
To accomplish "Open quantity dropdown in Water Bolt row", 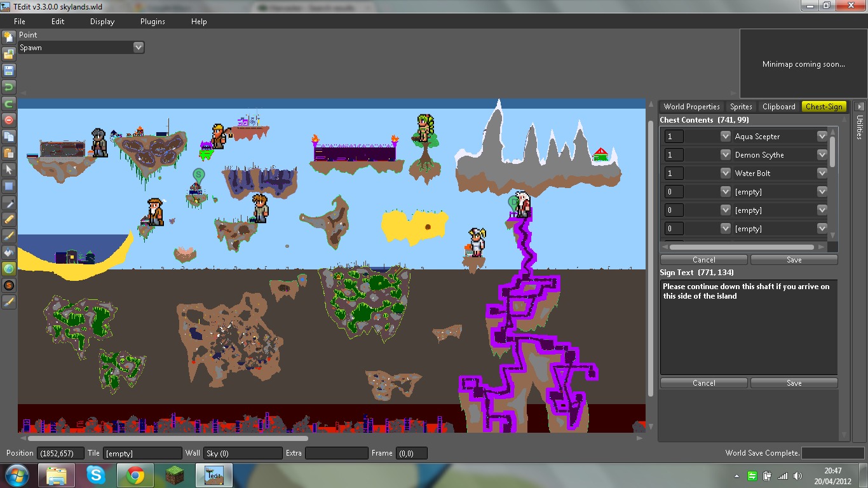I will pos(725,173).
